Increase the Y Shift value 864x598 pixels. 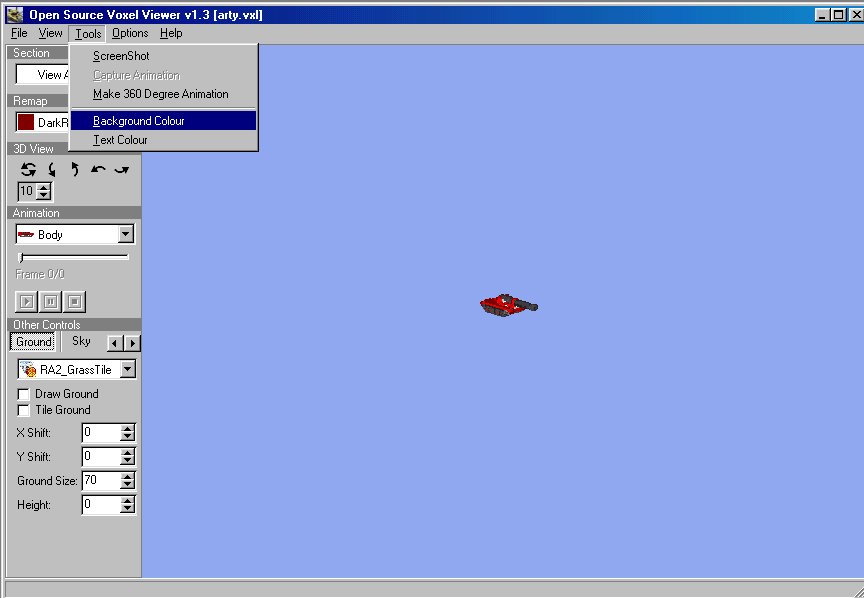(x=127, y=452)
